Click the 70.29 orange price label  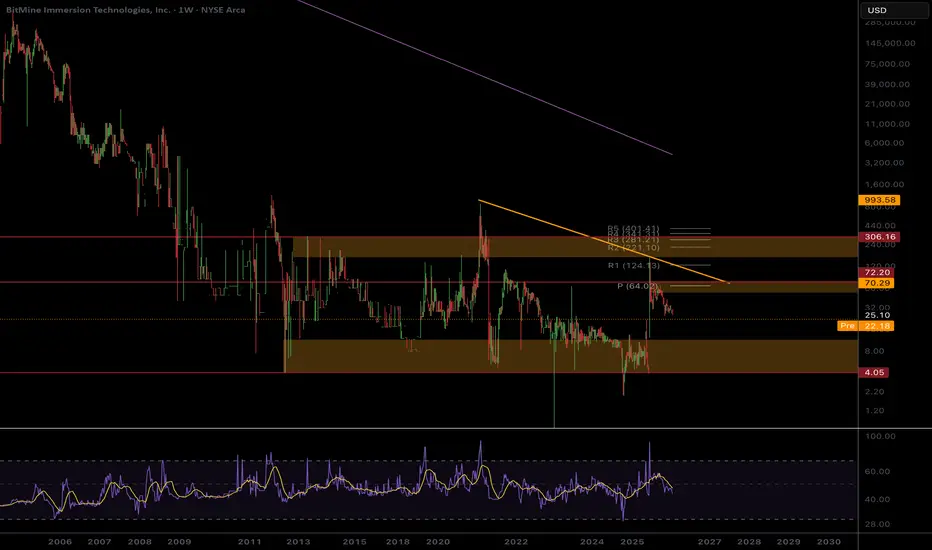876,283
